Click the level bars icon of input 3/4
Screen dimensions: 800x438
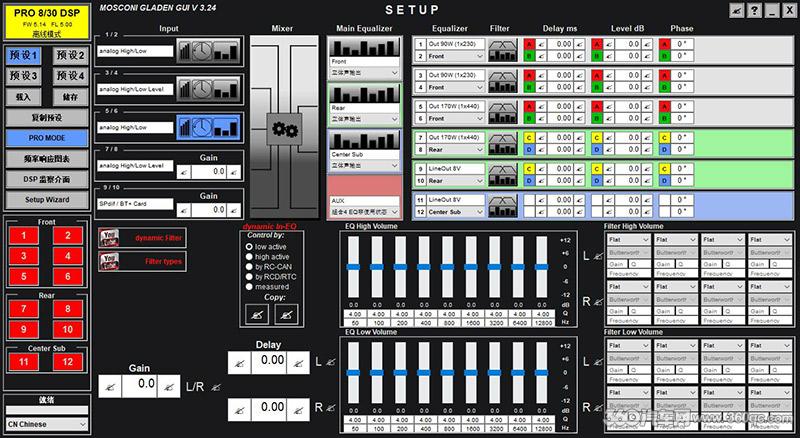point(185,89)
